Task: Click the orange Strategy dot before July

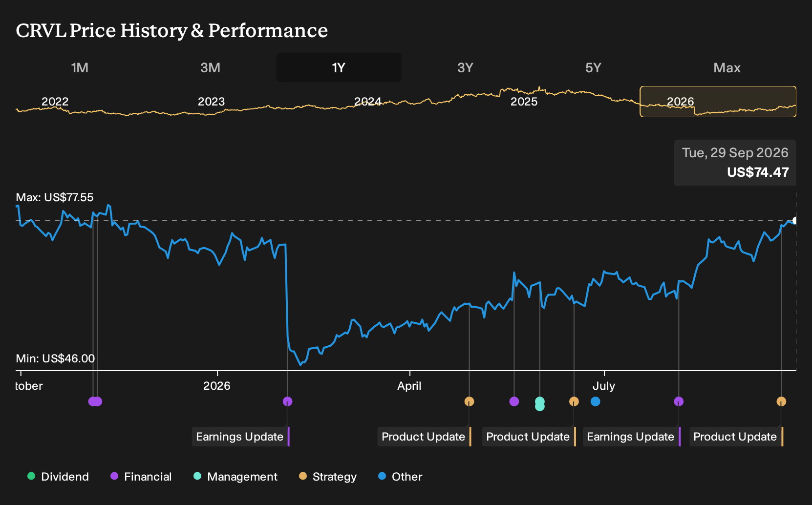Action: coord(574,401)
